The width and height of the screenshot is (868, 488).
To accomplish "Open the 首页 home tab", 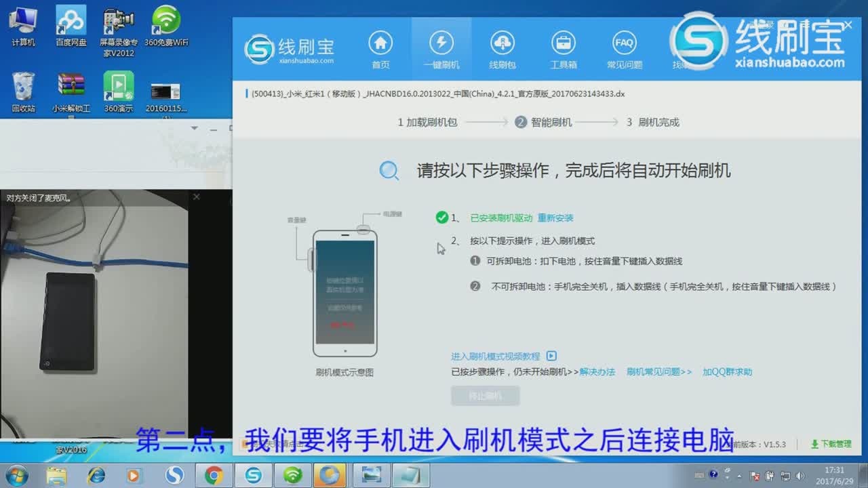I will click(x=380, y=49).
